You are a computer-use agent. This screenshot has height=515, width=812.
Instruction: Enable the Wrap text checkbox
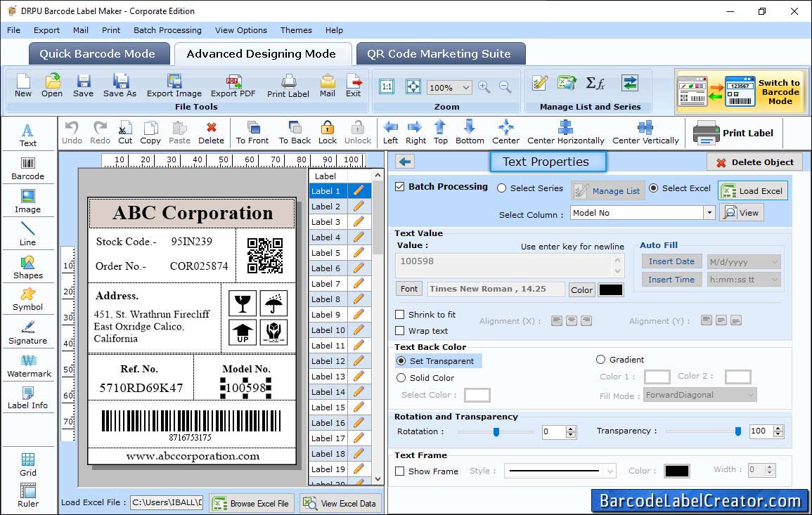click(x=400, y=330)
